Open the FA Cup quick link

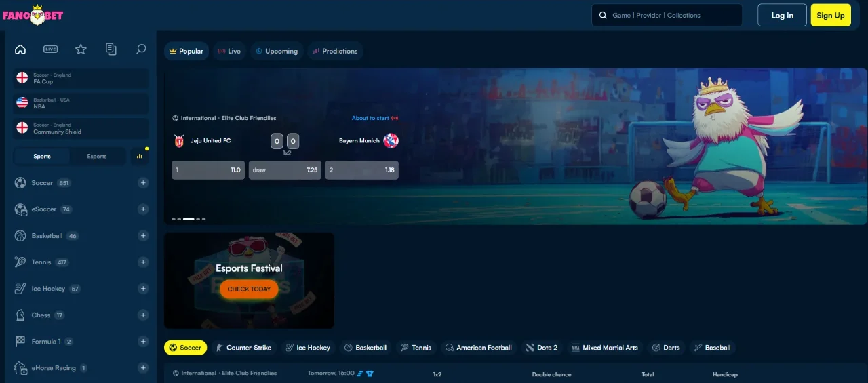point(81,78)
